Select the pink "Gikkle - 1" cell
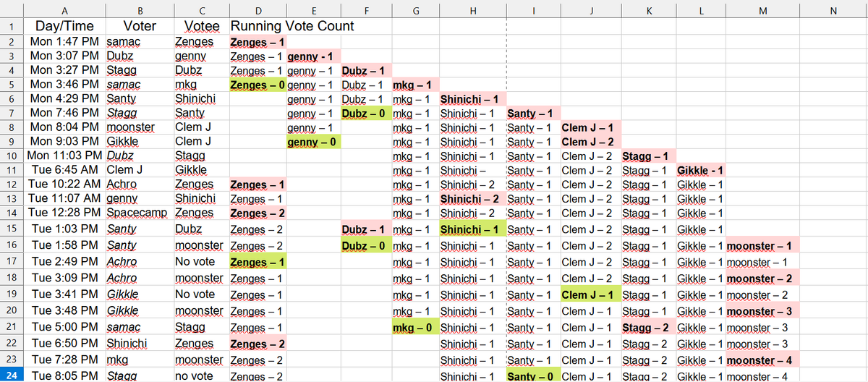The image size is (868, 382). tap(700, 170)
